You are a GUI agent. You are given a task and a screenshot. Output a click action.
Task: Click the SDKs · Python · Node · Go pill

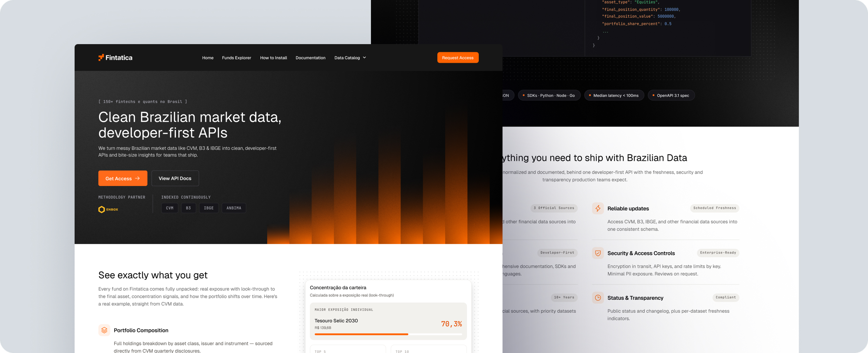tap(549, 95)
